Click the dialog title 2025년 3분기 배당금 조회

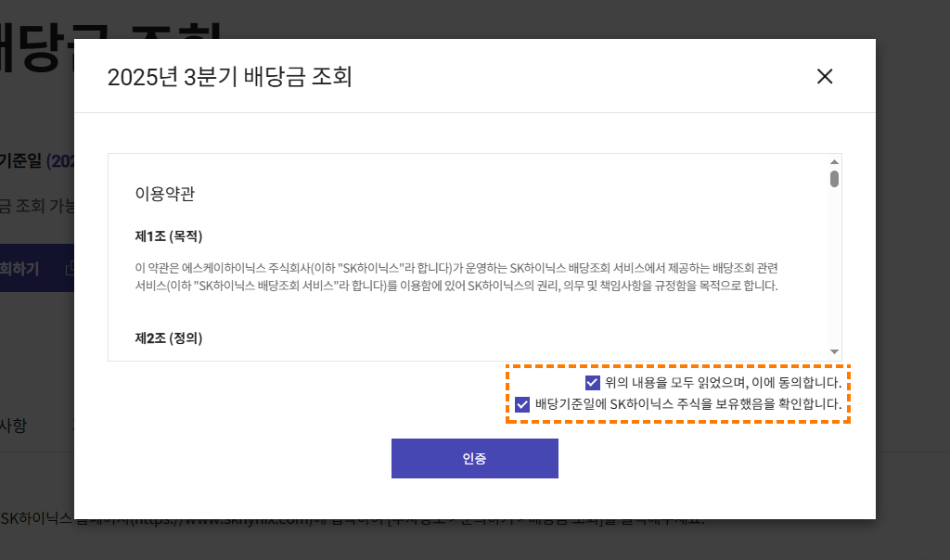coord(230,77)
